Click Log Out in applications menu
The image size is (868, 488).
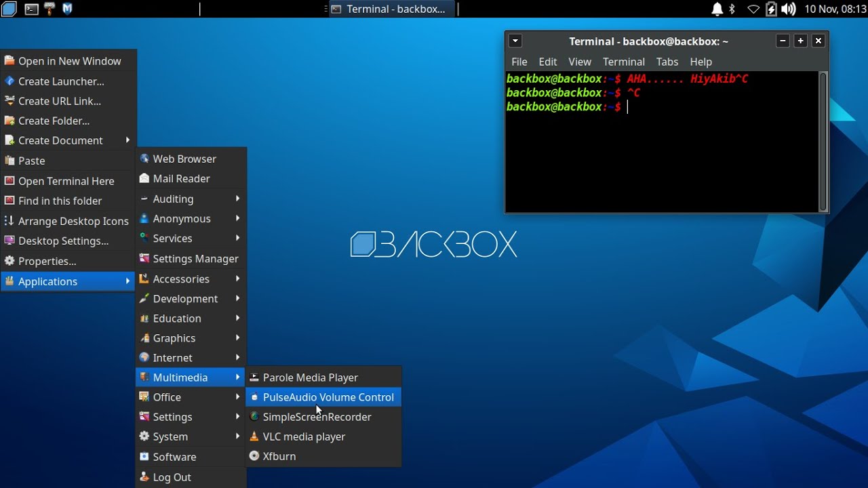pyautogui.click(x=191, y=477)
